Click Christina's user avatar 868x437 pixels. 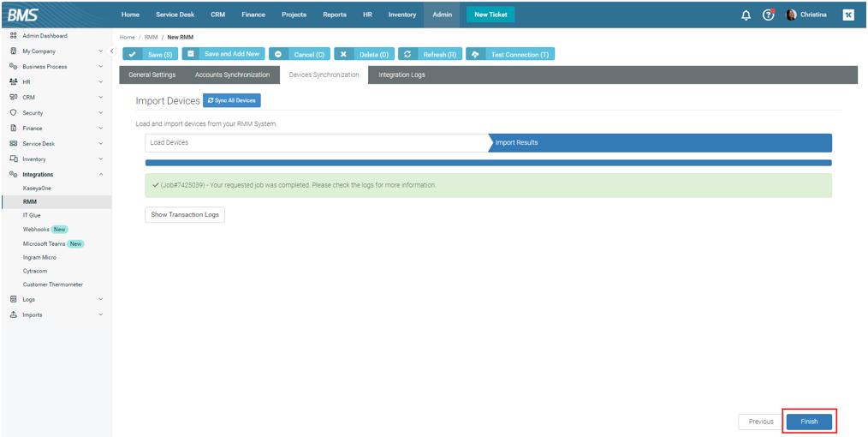pos(791,15)
